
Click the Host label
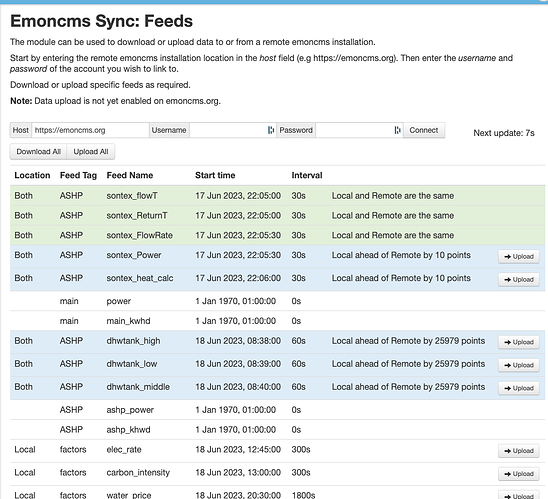point(21,130)
